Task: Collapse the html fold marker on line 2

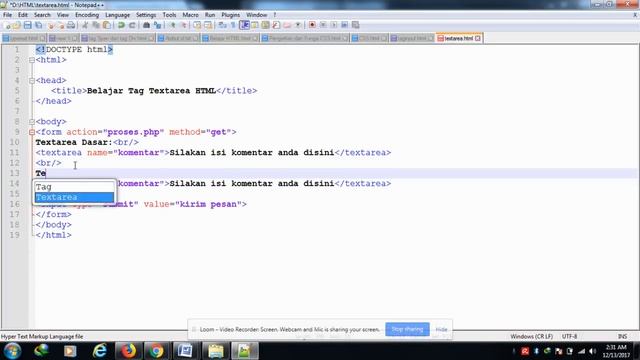Action: [x=32, y=60]
